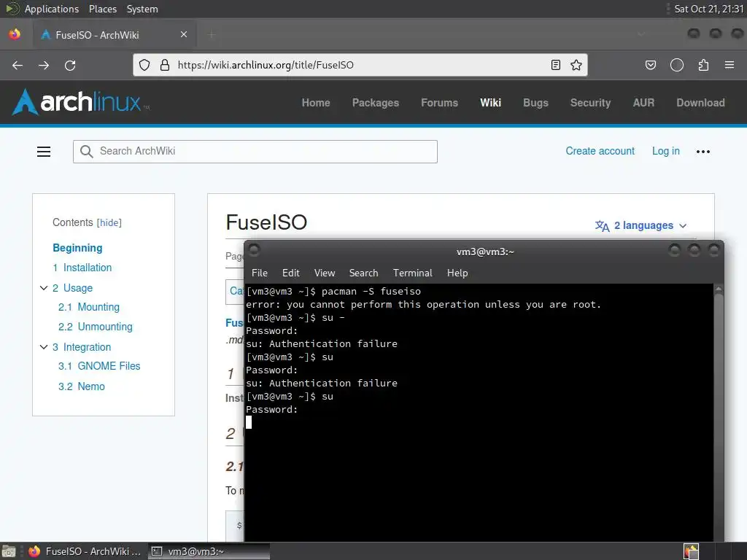Open the terminal Edit menu
The height and width of the screenshot is (560, 747).
tap(290, 273)
